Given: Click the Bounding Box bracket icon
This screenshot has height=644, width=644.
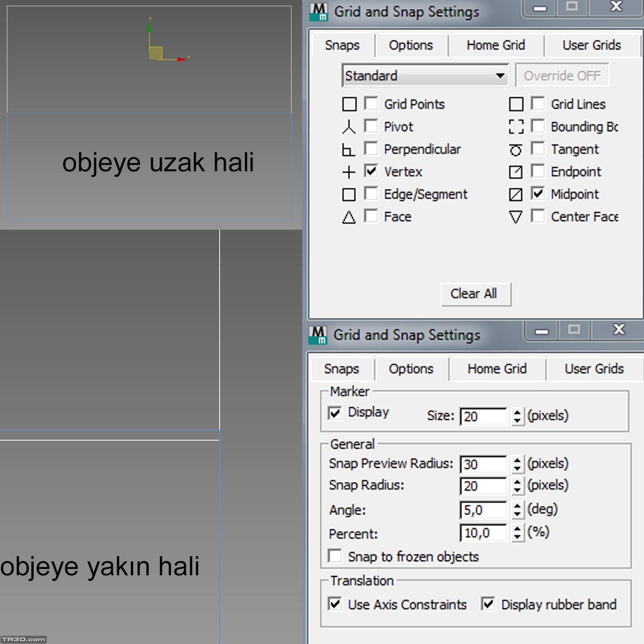Looking at the screenshot, I should [516, 127].
